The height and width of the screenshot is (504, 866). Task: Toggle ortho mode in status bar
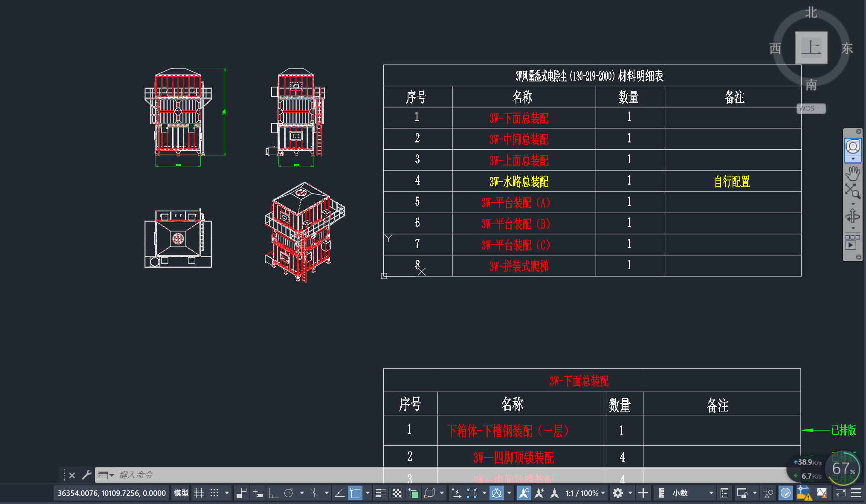pos(273,493)
